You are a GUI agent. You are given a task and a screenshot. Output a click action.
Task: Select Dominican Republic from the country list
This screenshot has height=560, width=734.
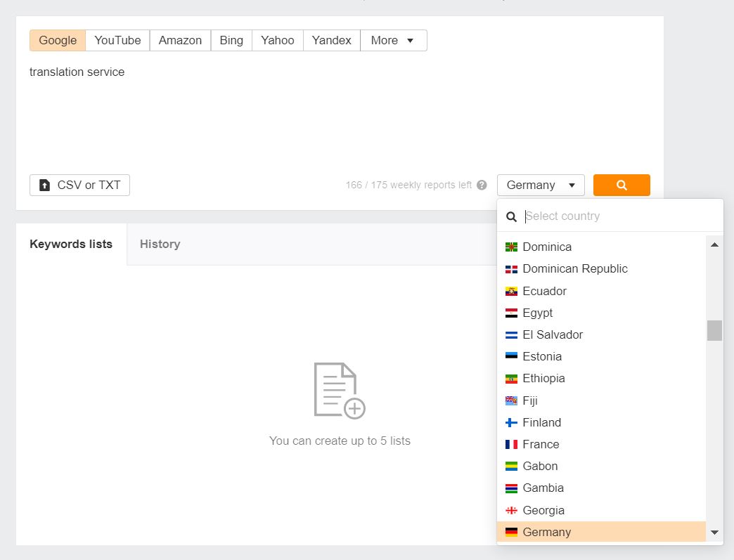click(575, 268)
